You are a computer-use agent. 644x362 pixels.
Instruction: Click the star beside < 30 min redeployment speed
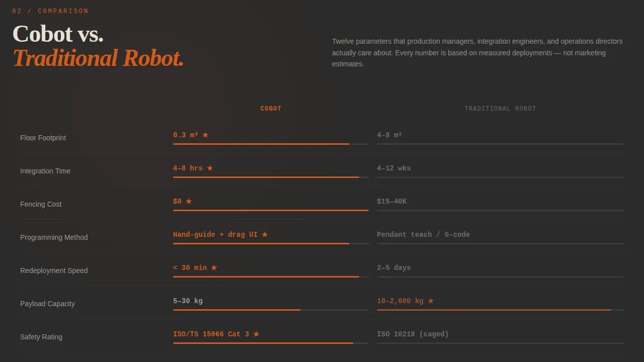click(213, 267)
